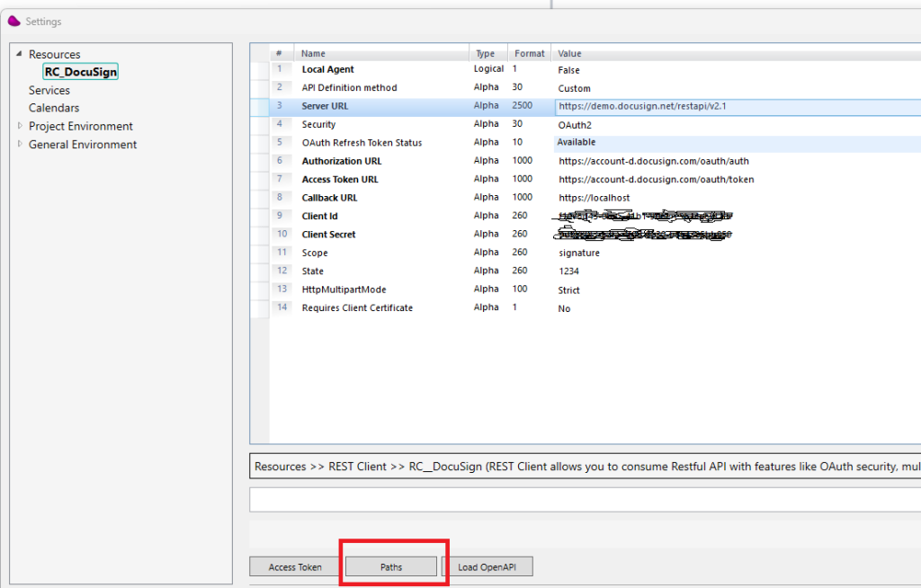Click the Magic app icon beside Settings
Image resolution: width=921 pixels, height=588 pixels.
click(x=14, y=22)
